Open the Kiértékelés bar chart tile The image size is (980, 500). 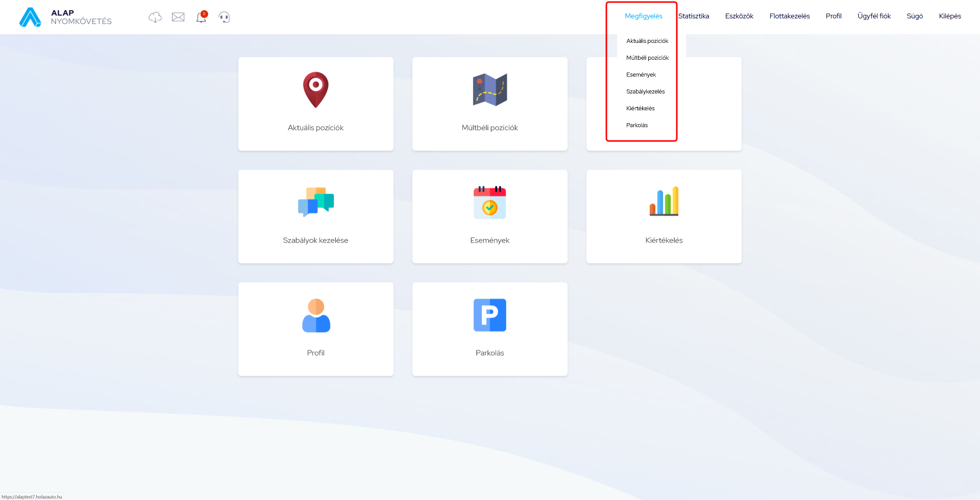tap(664, 217)
